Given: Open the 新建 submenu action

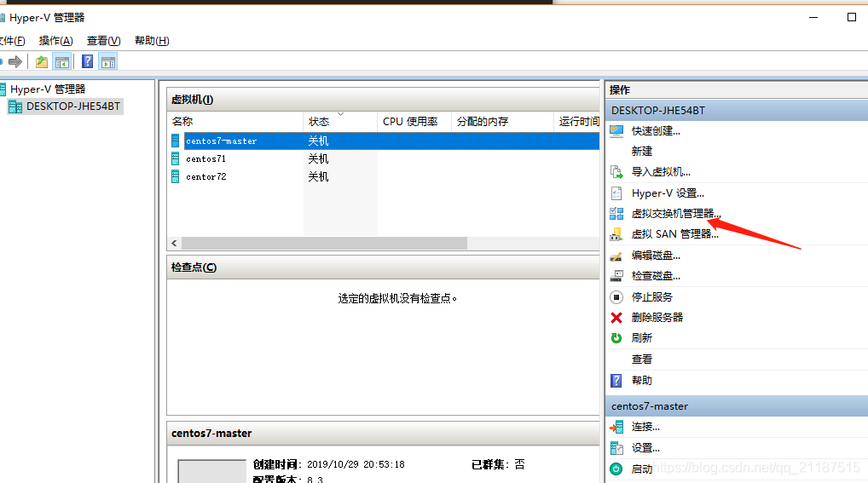Looking at the screenshot, I should click(x=641, y=152).
